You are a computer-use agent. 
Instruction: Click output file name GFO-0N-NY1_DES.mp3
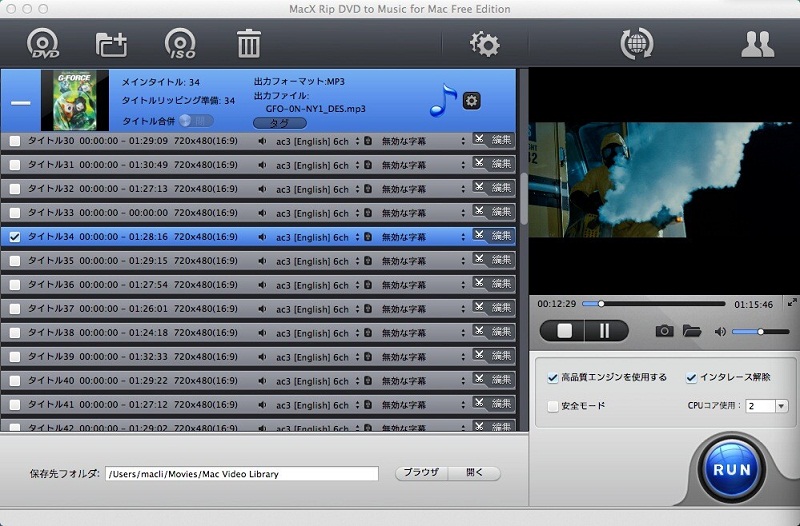(315, 109)
